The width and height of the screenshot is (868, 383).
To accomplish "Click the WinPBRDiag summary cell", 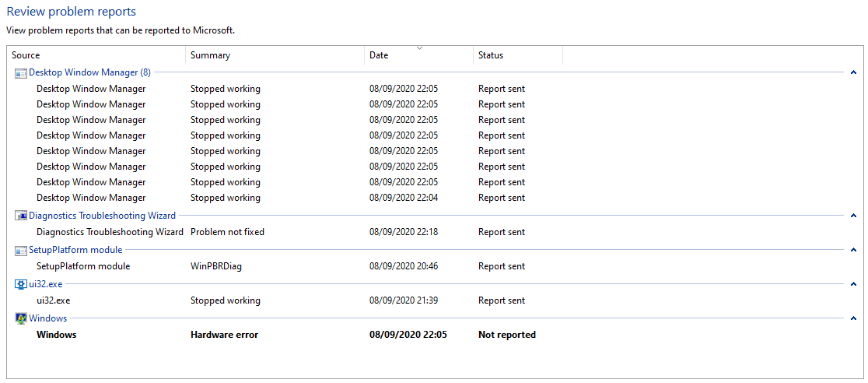I will (216, 266).
